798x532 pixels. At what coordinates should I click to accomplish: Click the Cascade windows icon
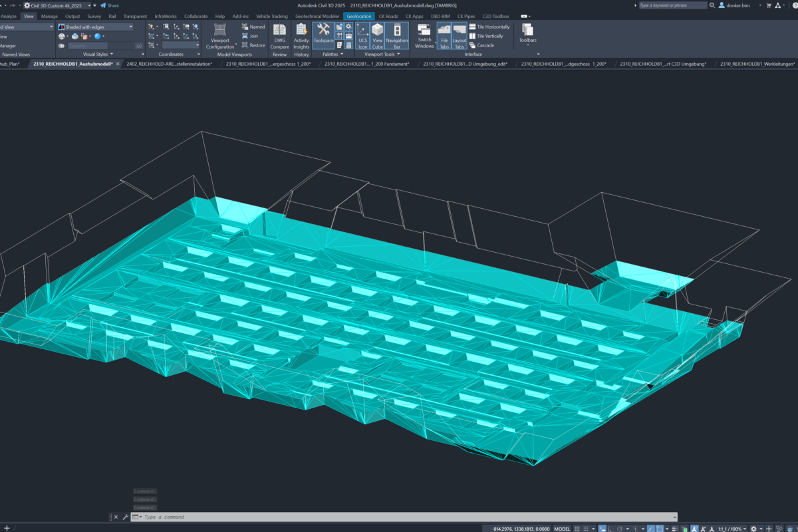coord(485,45)
